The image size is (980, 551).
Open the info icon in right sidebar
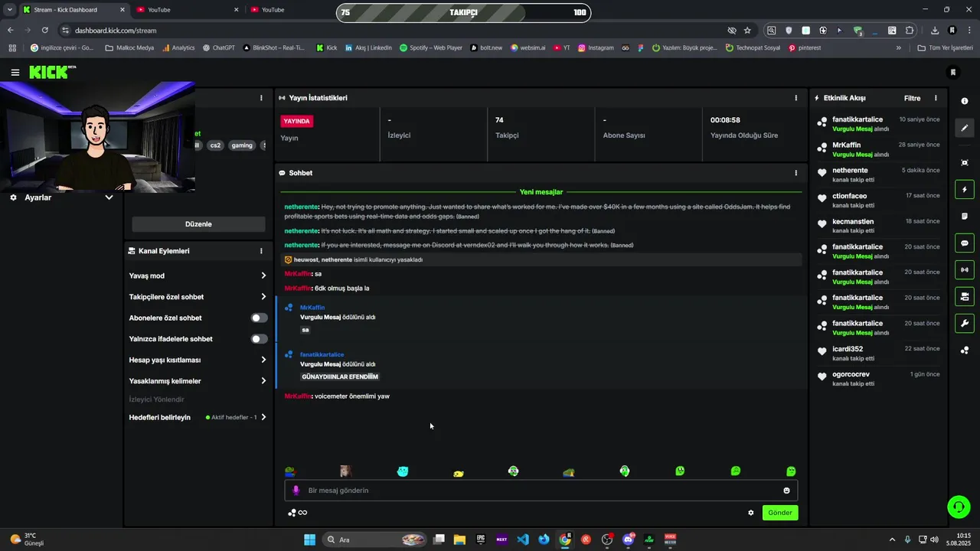tap(964, 101)
